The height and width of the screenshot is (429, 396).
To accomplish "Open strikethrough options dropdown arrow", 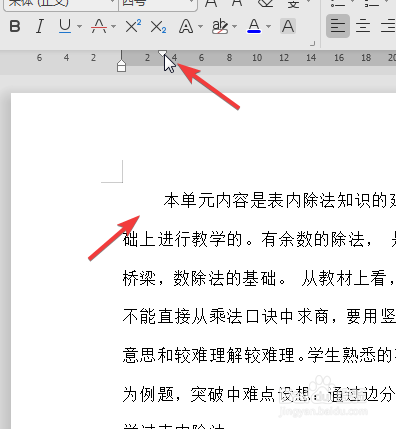I will (114, 26).
